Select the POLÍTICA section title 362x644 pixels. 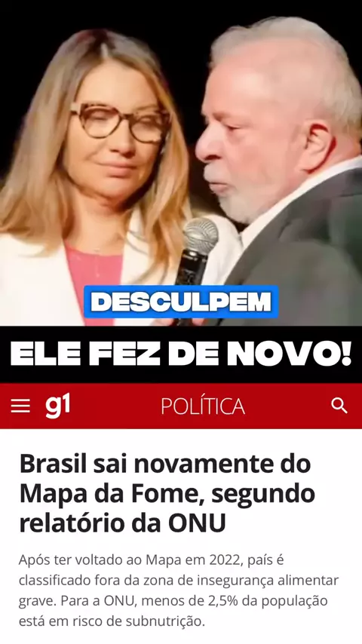pos(203,406)
